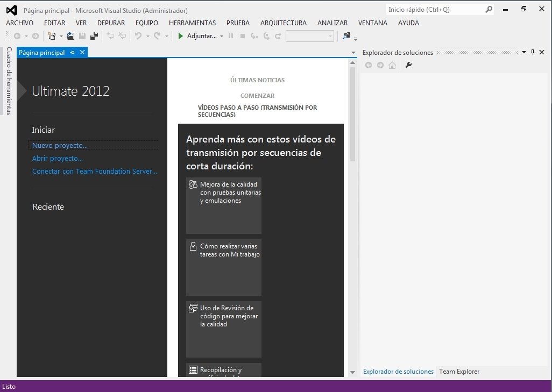Click the start page scrollbar down arrow
Screen dimensions: 552x392
(353, 372)
